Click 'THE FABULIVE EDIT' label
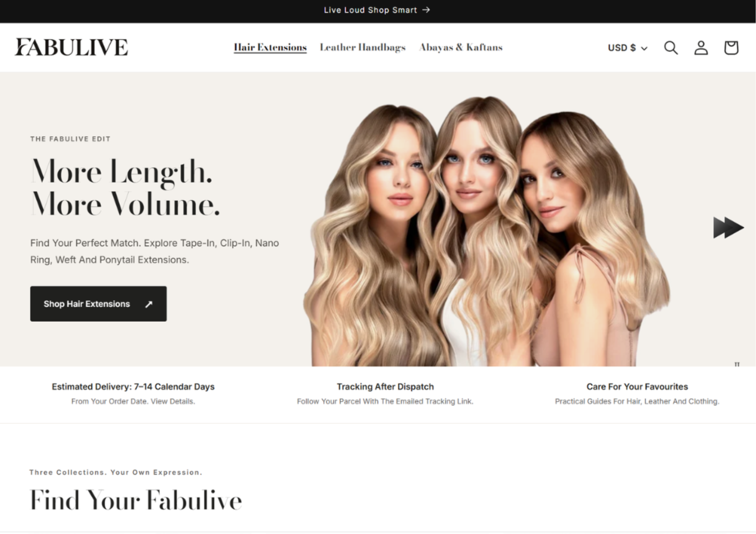Viewport: 756px width, 534px height. 70,139
